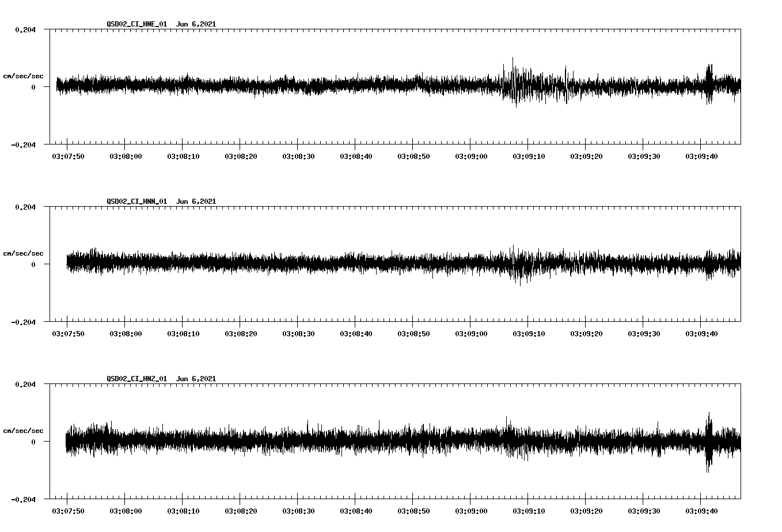Select the -0.204 lower limit on HNZ axis
Viewport: 782px width, 532px height.
[x=23, y=499]
